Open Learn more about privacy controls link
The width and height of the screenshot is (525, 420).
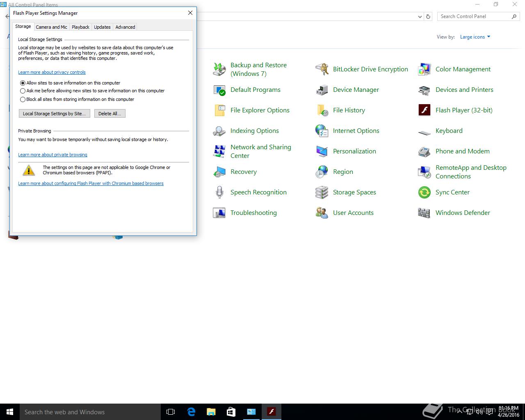(52, 72)
